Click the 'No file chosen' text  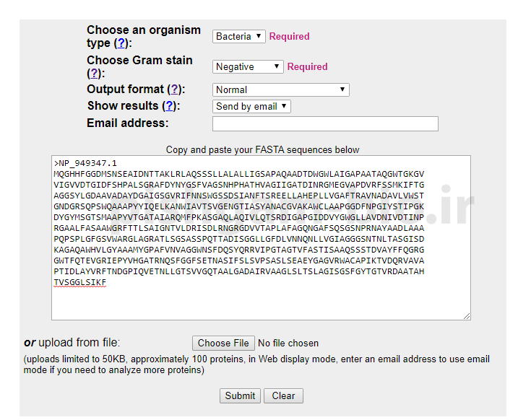point(288,344)
